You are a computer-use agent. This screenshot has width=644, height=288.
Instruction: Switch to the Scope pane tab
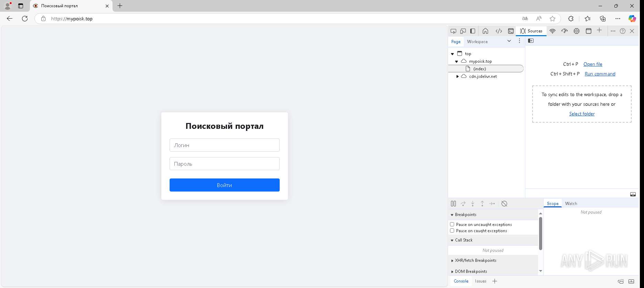pyautogui.click(x=552, y=204)
